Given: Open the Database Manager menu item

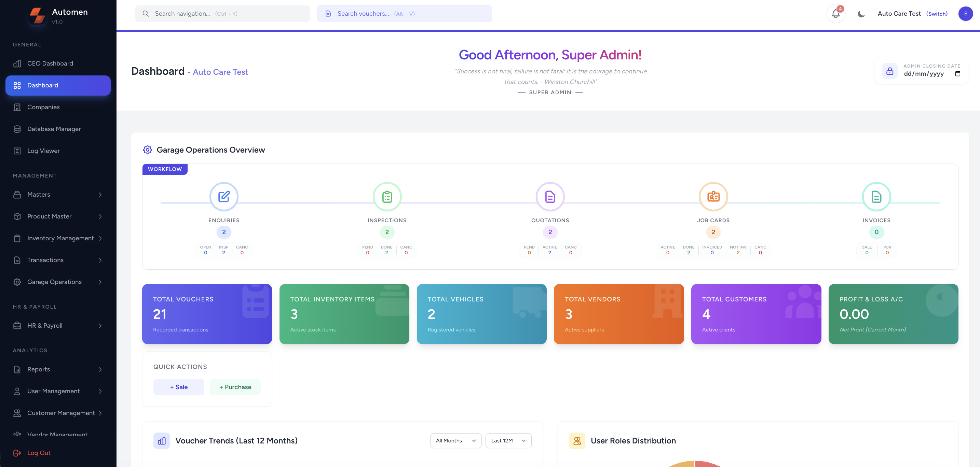Looking at the screenshot, I should tap(58, 129).
